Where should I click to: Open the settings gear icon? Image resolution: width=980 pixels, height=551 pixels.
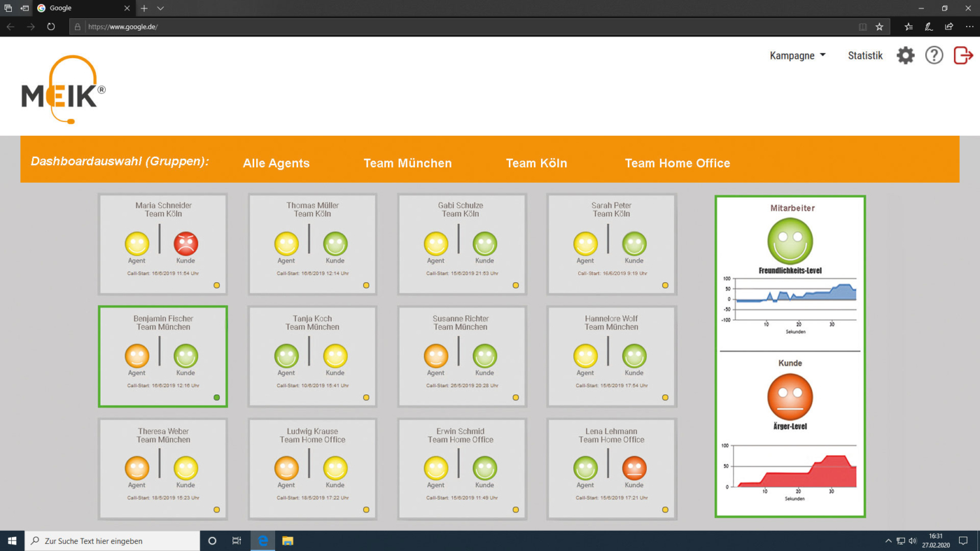click(906, 55)
